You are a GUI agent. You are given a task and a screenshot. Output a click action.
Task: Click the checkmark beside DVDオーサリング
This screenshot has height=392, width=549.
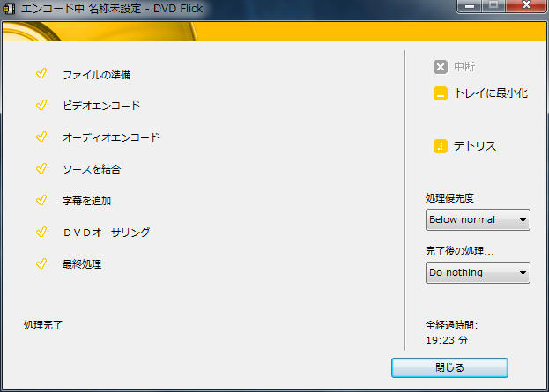click(41, 232)
